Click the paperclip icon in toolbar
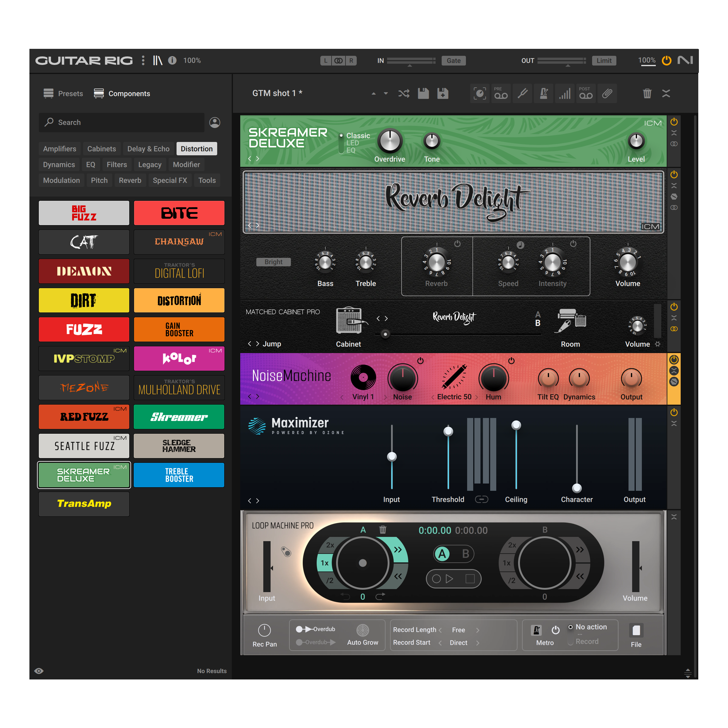This screenshot has width=728, height=728. tap(607, 93)
